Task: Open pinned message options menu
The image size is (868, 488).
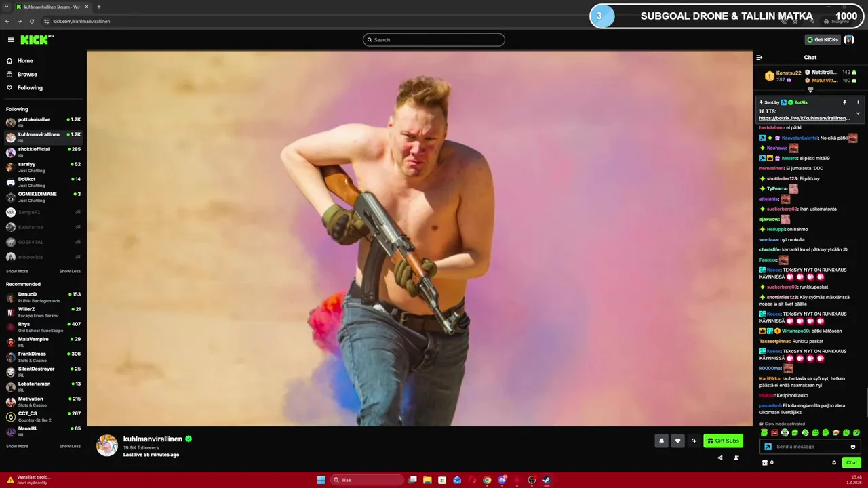Action: (x=858, y=102)
